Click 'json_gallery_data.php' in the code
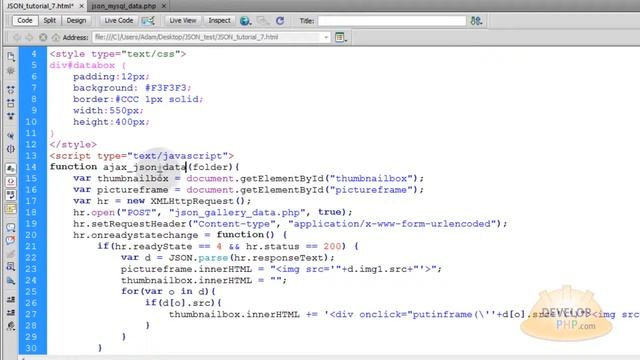640x360 pixels. pos(237,212)
